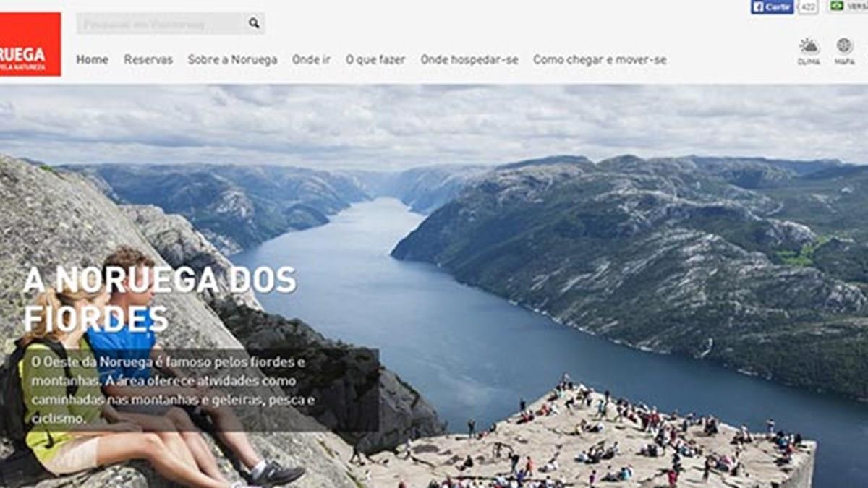The width and height of the screenshot is (868, 488).
Task: Click the Facebook like count bubble
Action: (x=808, y=7)
